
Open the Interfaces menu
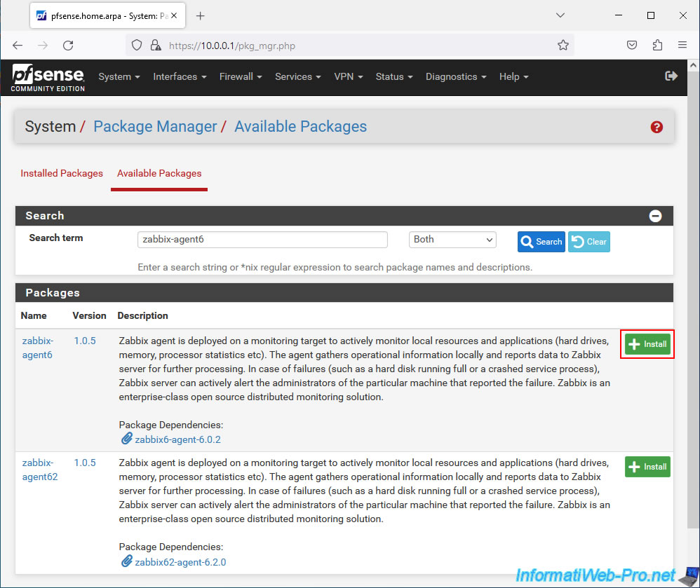click(180, 76)
